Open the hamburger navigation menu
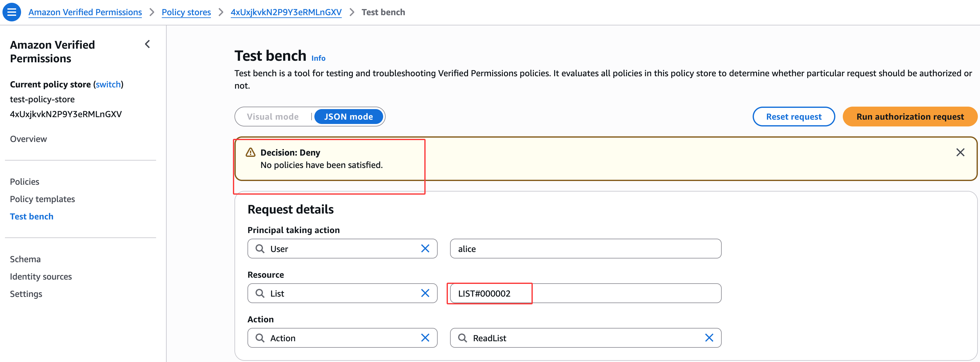980x362 pixels. [x=12, y=12]
